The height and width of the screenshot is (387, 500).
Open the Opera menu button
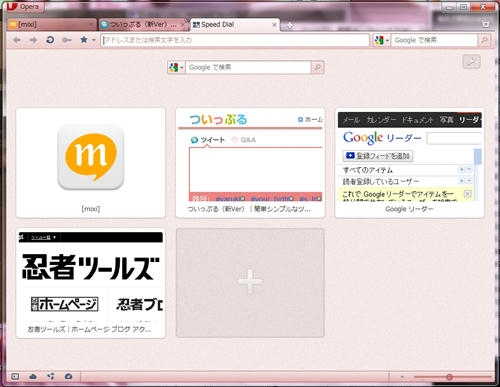(23, 6)
